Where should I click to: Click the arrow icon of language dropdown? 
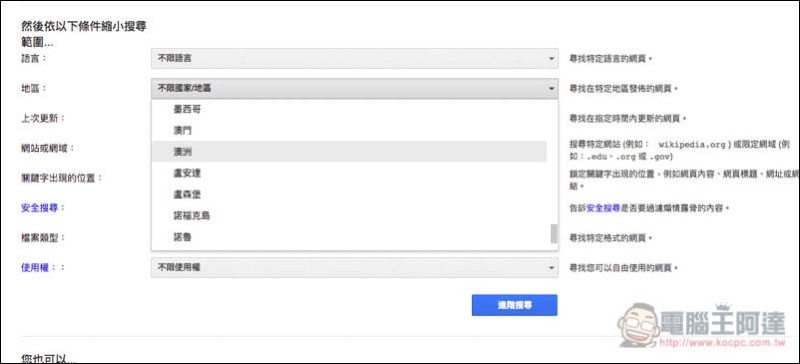click(551, 59)
